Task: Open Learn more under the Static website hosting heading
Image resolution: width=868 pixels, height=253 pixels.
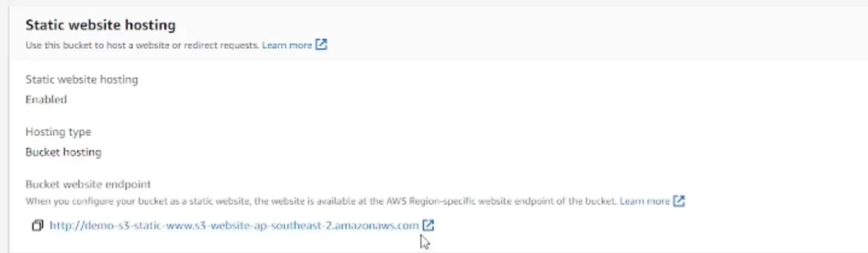Action: [287, 45]
